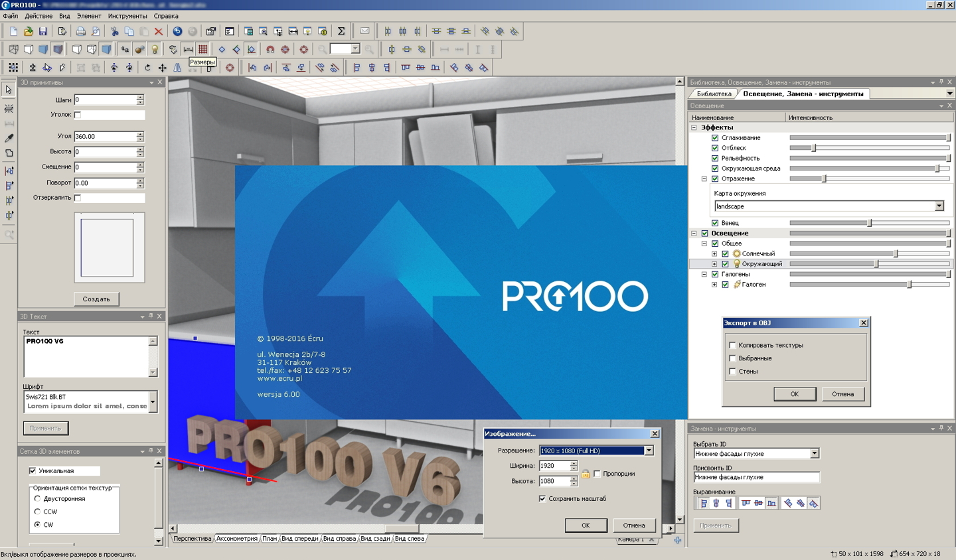Collapse the Освещение tree group
956x560 pixels.
click(x=694, y=234)
